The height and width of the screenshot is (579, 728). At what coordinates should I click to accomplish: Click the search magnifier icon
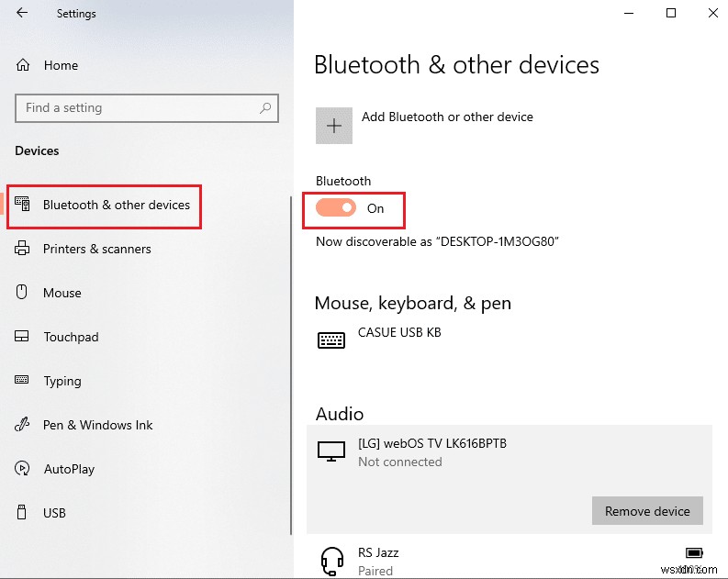point(265,108)
